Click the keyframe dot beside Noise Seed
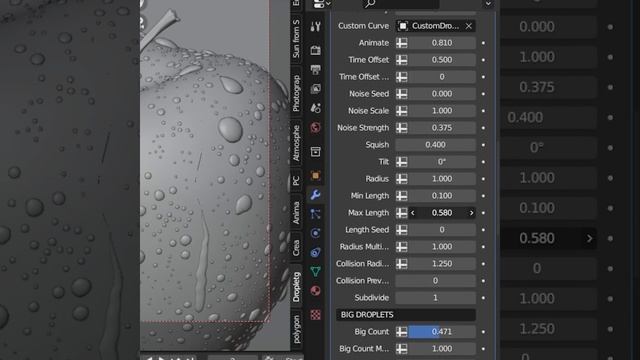 tap(483, 94)
